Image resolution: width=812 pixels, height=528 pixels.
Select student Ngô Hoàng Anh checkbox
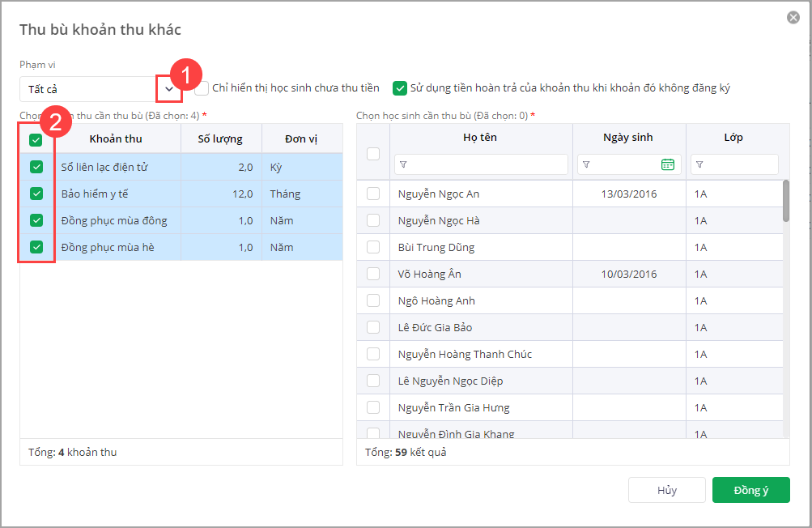[x=373, y=300]
